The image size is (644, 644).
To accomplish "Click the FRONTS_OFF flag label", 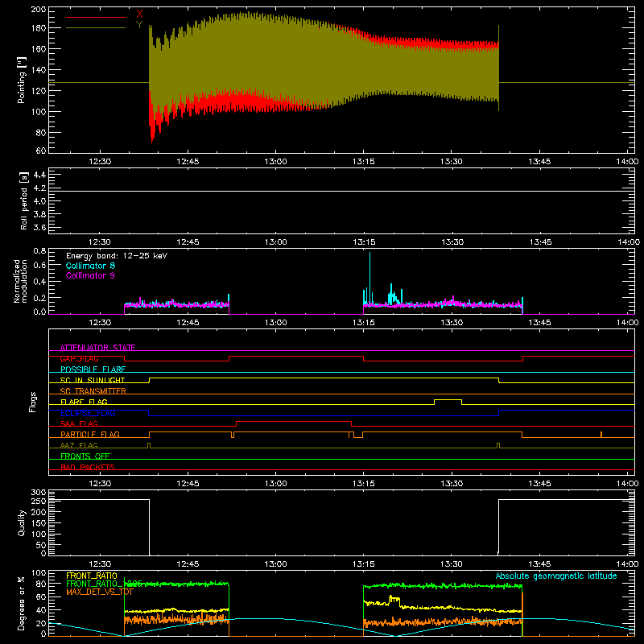I will pyautogui.click(x=85, y=456).
